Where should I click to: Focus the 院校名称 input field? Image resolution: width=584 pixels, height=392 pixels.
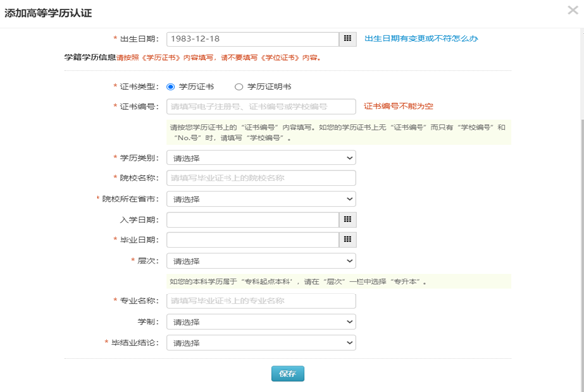point(261,178)
